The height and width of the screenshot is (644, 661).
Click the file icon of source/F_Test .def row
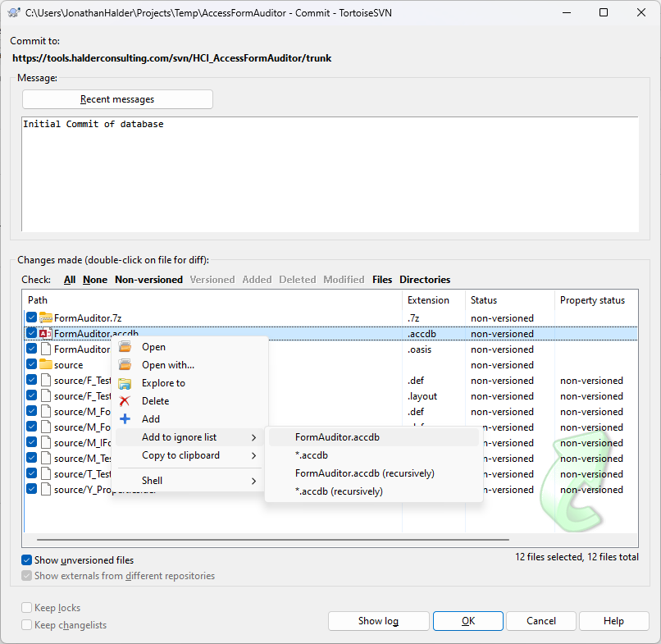[46, 381]
